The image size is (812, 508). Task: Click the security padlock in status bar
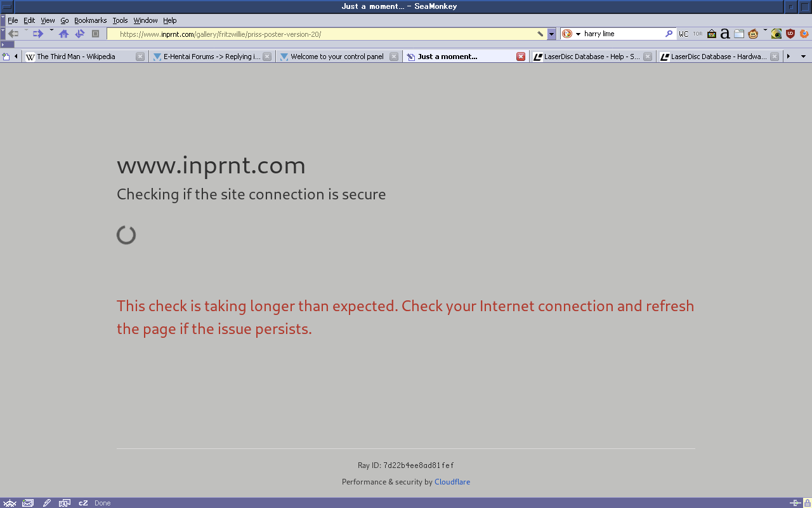[806, 503]
